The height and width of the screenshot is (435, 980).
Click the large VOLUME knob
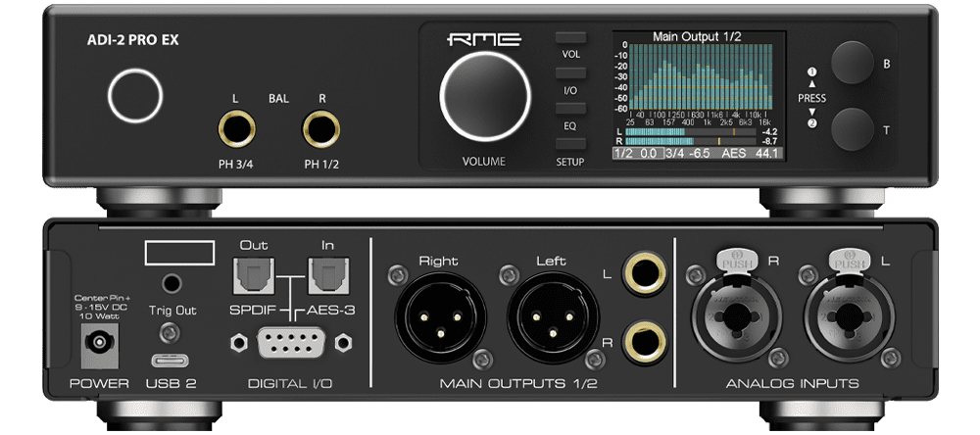485,96
